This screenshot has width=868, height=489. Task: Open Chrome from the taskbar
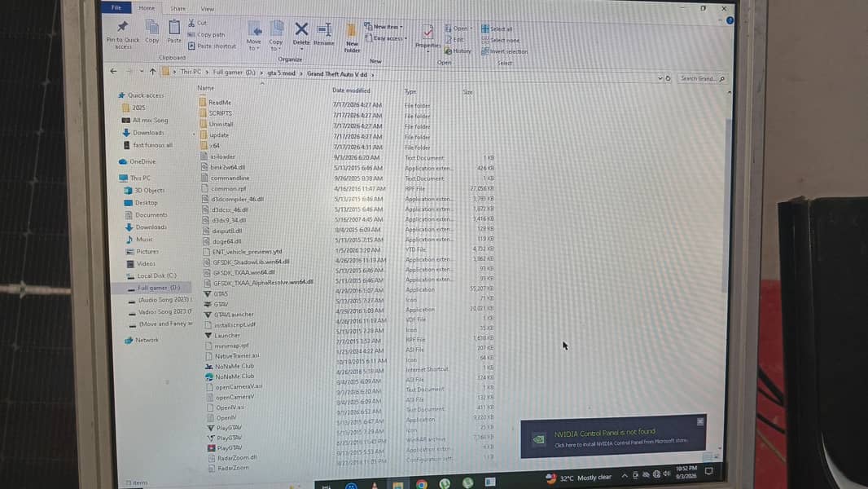click(421, 484)
